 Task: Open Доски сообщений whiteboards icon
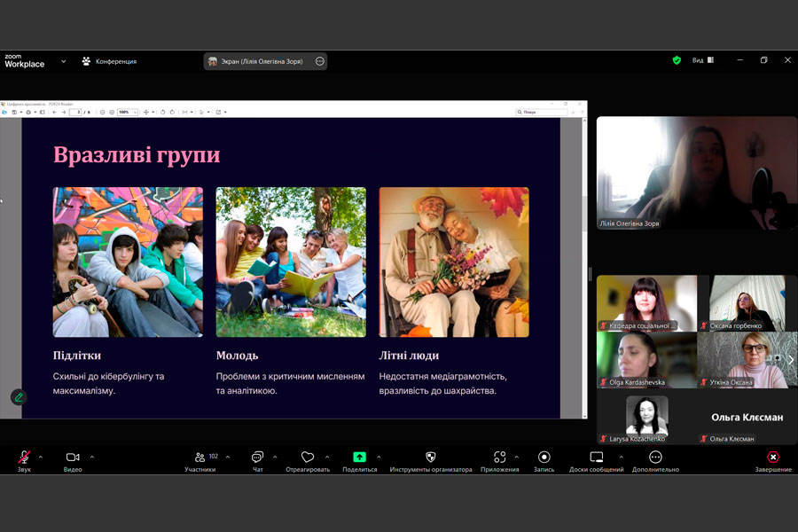(596, 458)
